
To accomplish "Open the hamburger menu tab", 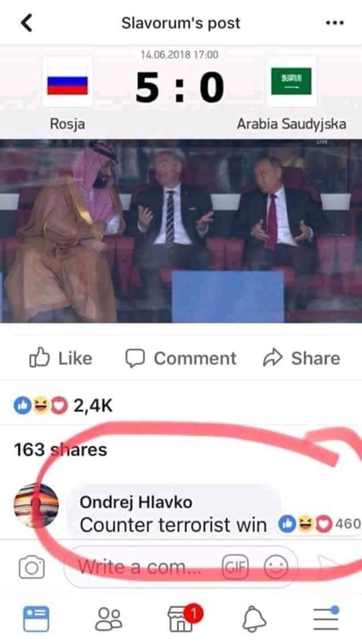I will point(326,618).
